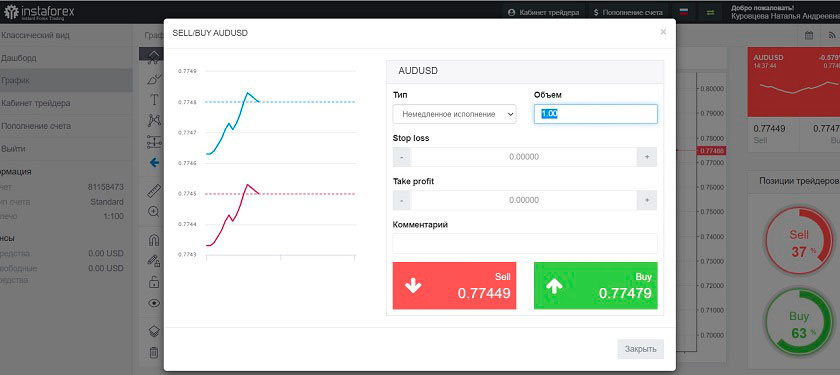The height and width of the screenshot is (375, 840).
Task: Open the Russian flag language selector
Action: pyautogui.click(x=684, y=12)
